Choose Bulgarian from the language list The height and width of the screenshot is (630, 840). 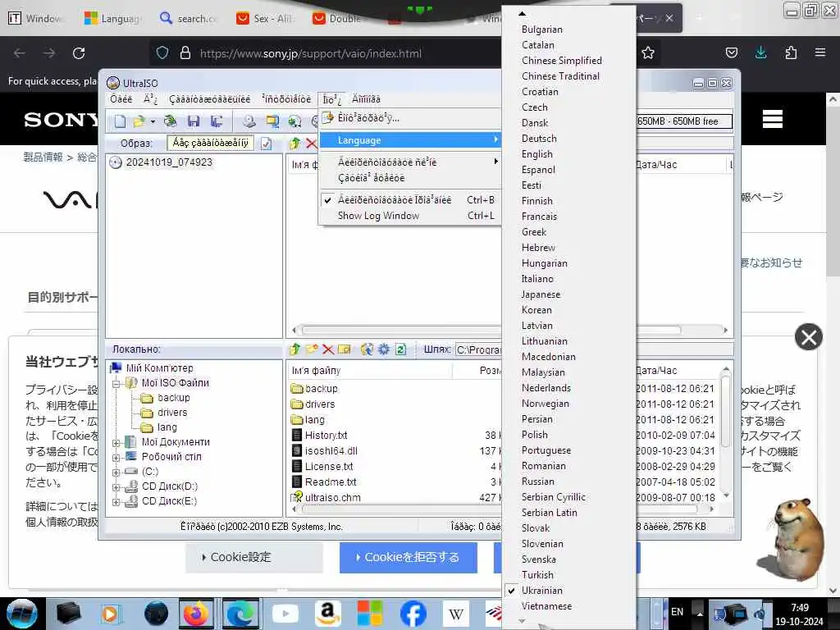coord(541,30)
